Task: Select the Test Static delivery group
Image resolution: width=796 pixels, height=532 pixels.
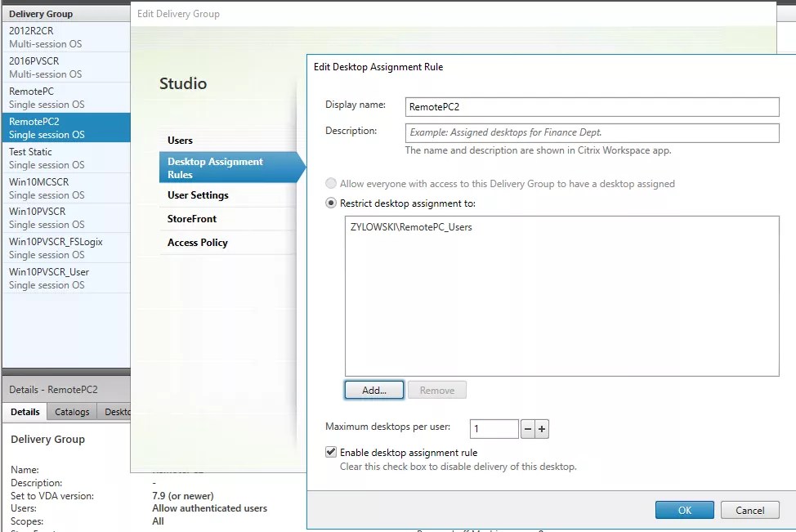Action: (x=66, y=158)
